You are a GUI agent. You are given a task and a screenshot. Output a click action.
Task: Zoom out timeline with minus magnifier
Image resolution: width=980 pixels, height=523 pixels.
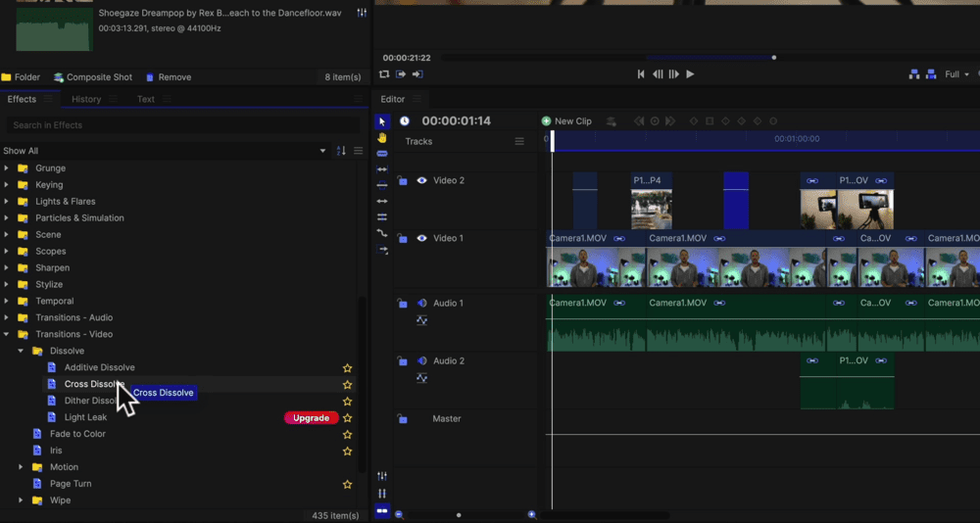[399, 515]
